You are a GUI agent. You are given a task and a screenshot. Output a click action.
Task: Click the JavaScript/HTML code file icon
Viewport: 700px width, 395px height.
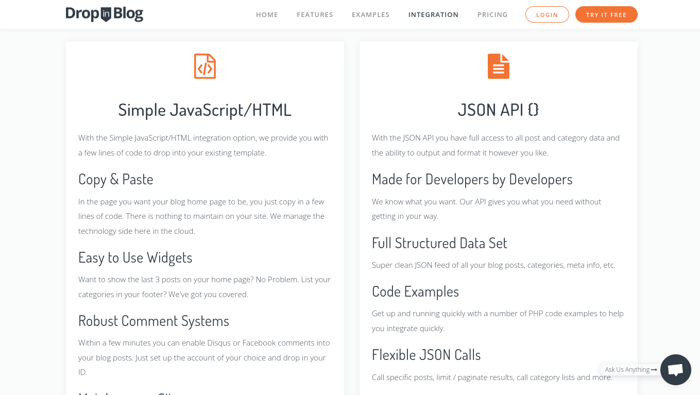click(205, 66)
